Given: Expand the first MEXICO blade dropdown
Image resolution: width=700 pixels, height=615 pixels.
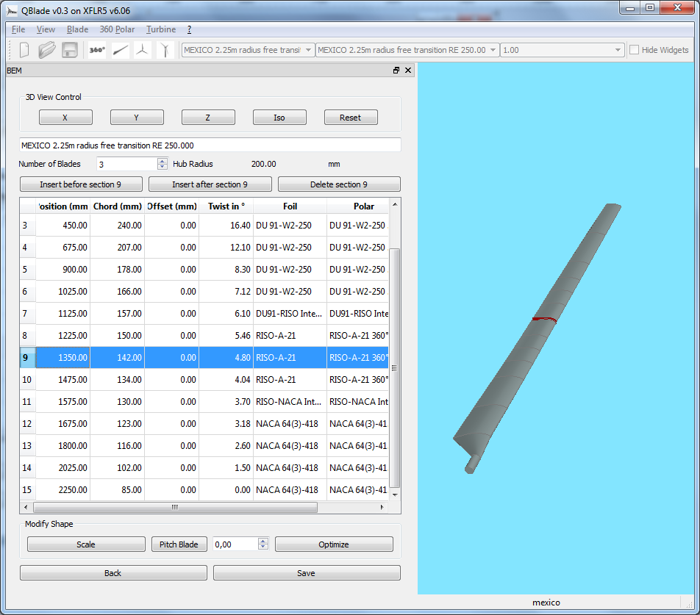Looking at the screenshot, I should pos(309,50).
